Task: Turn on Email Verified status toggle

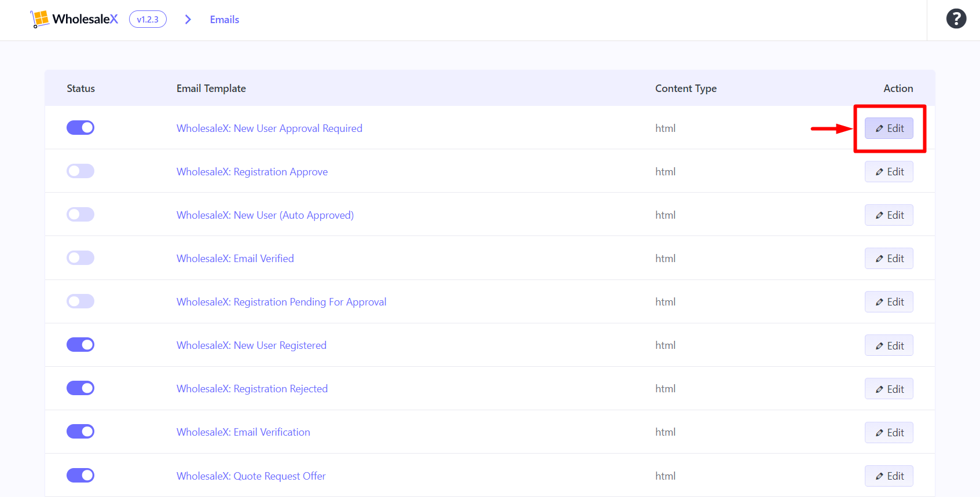Action: point(80,258)
